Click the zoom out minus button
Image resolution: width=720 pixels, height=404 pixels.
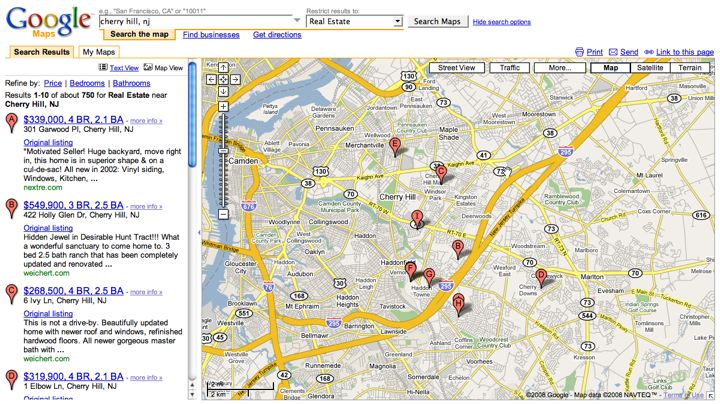222,213
